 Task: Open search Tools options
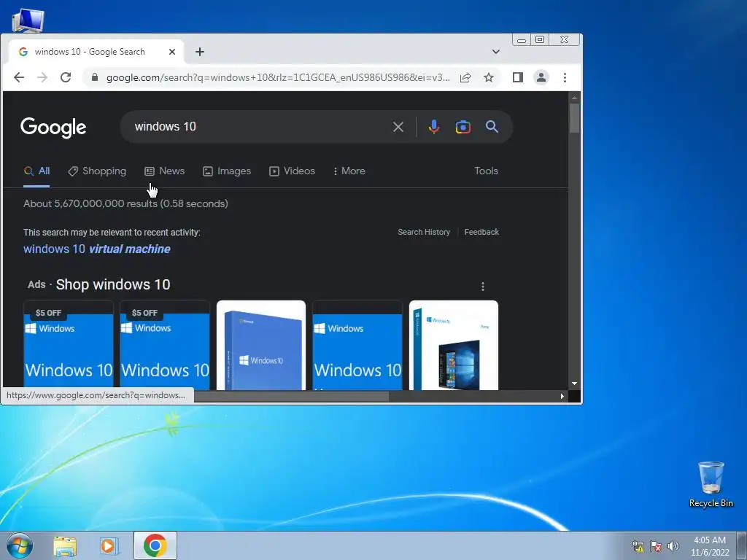[486, 171]
